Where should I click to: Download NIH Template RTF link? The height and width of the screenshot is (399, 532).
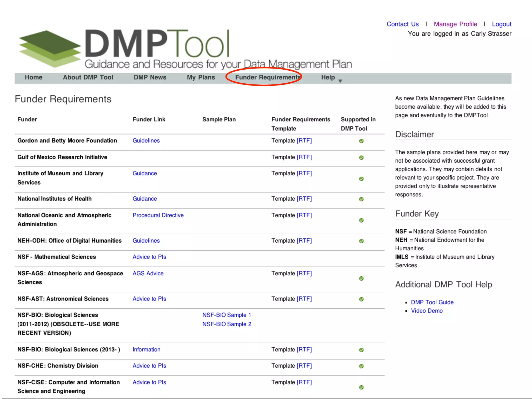(x=304, y=199)
